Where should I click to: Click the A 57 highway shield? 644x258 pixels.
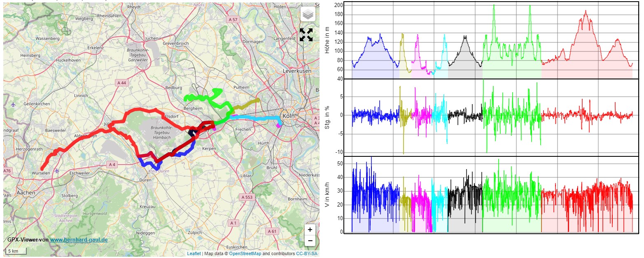233,20
